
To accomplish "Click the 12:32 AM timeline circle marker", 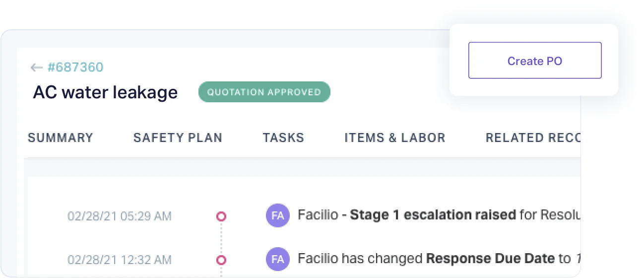I will point(221,260).
